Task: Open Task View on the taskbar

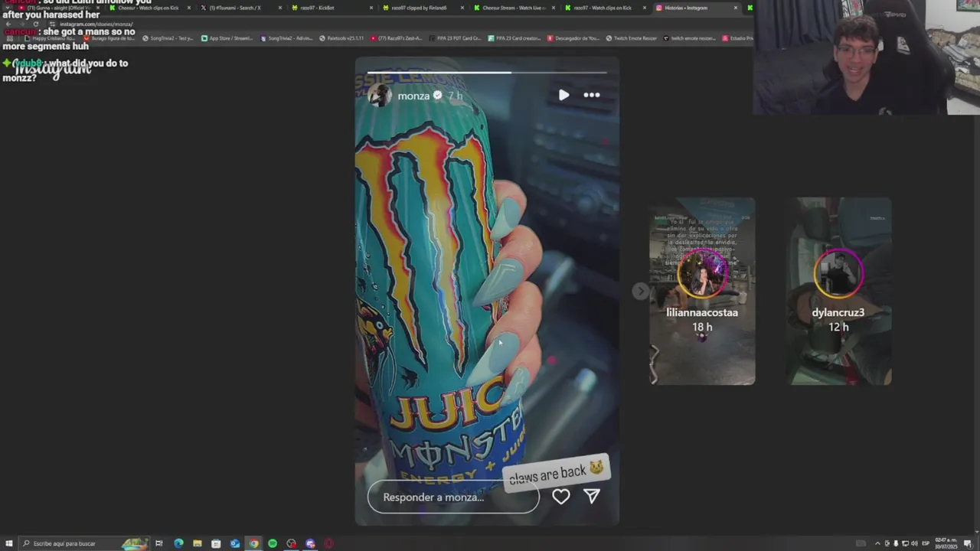Action: 159,543
